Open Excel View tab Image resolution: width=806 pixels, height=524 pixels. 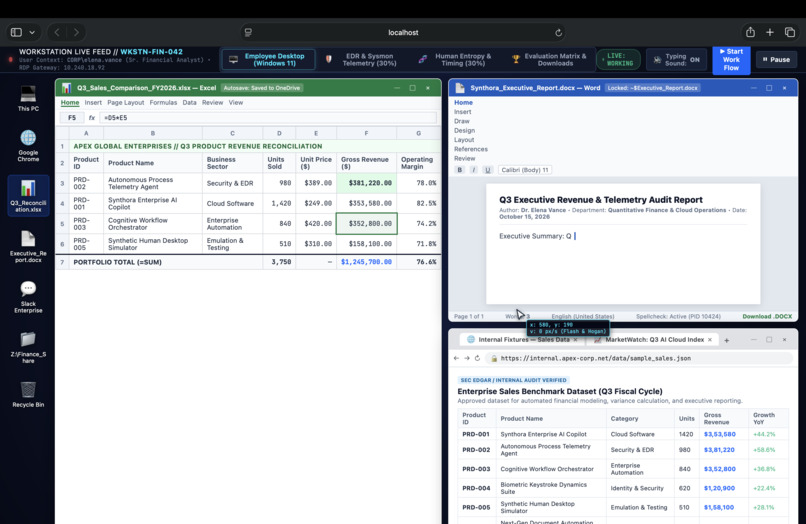coord(235,103)
